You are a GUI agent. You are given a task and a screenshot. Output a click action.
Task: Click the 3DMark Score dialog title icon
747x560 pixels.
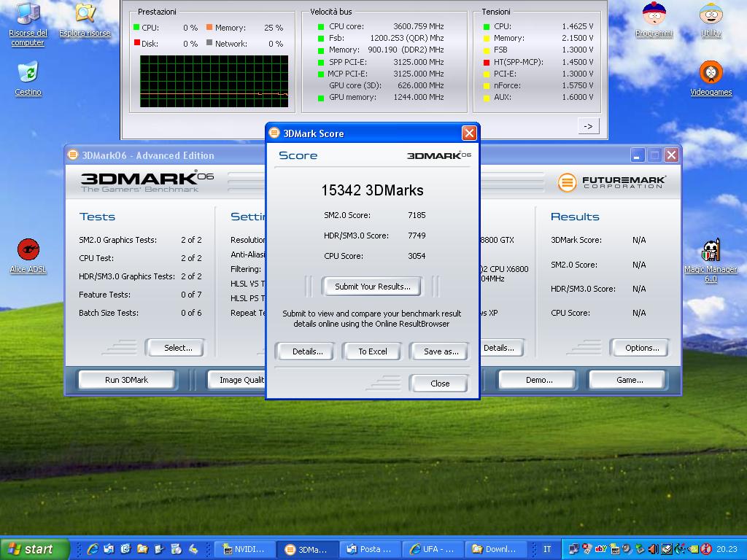pyautogui.click(x=274, y=133)
